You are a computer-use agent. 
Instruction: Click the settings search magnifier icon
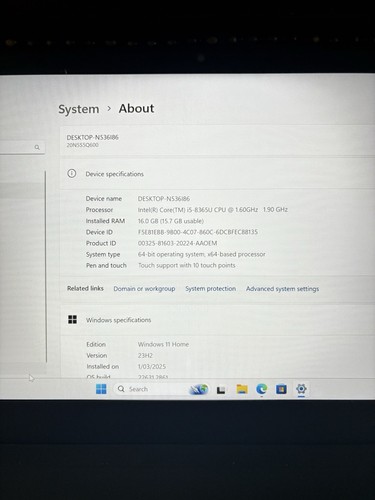click(37, 147)
